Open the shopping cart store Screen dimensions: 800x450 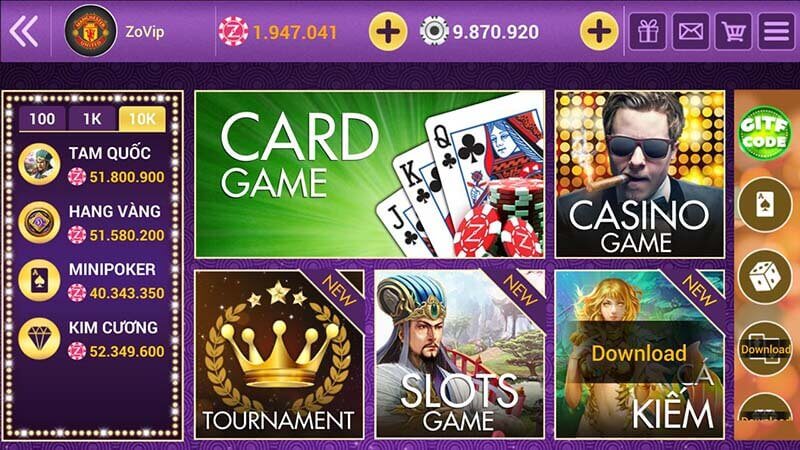[x=733, y=31]
